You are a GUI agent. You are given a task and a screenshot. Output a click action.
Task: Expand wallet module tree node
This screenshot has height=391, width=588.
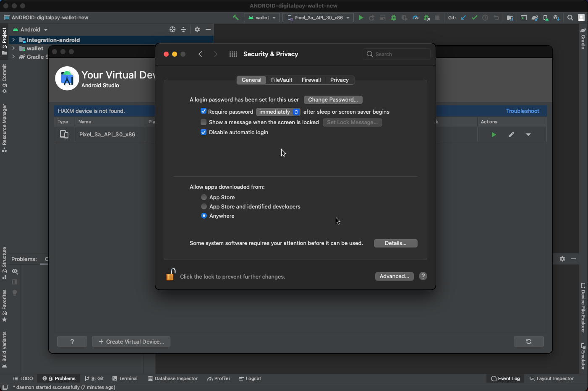pos(13,48)
